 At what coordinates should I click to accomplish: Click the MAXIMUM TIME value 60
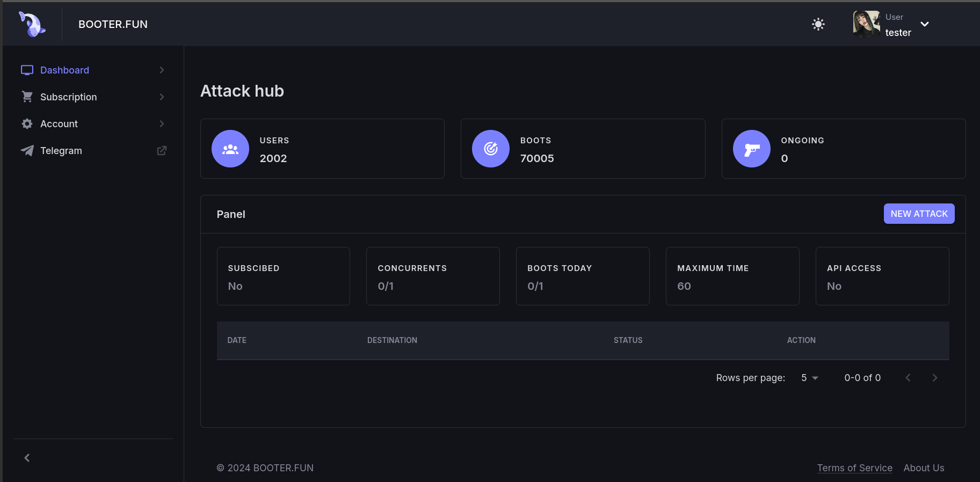click(x=684, y=286)
